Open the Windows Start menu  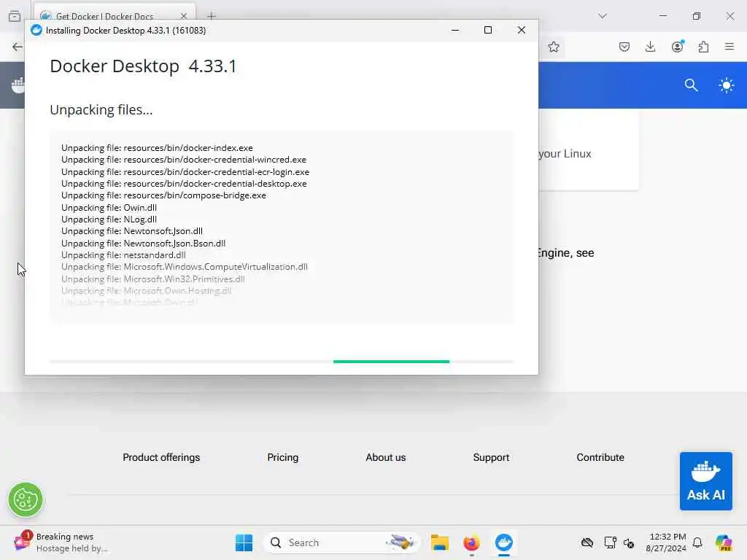[244, 542]
